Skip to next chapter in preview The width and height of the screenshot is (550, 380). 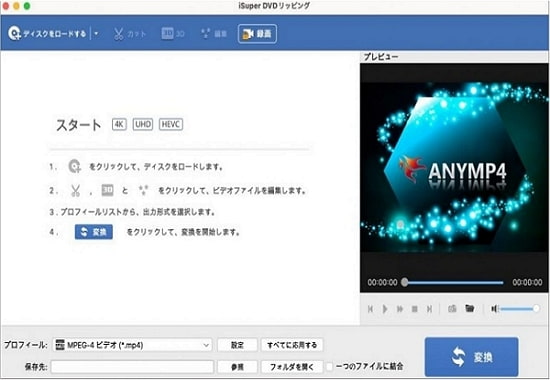(x=429, y=309)
